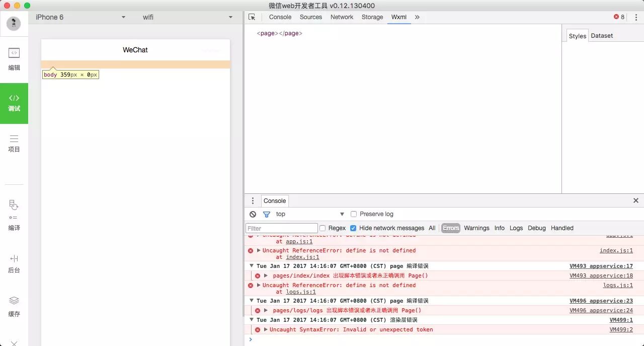Click the WeChat simulator title
The image size is (644, 346).
[135, 50]
